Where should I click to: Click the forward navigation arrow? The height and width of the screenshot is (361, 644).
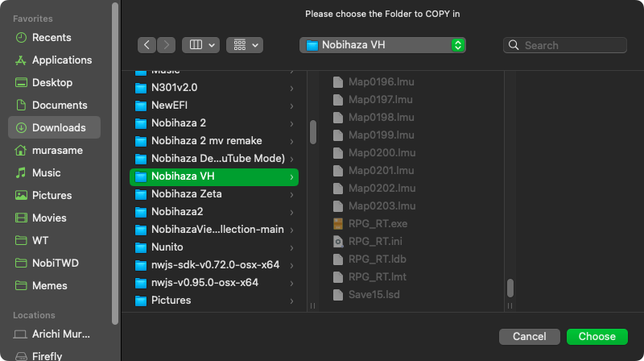pyautogui.click(x=167, y=45)
